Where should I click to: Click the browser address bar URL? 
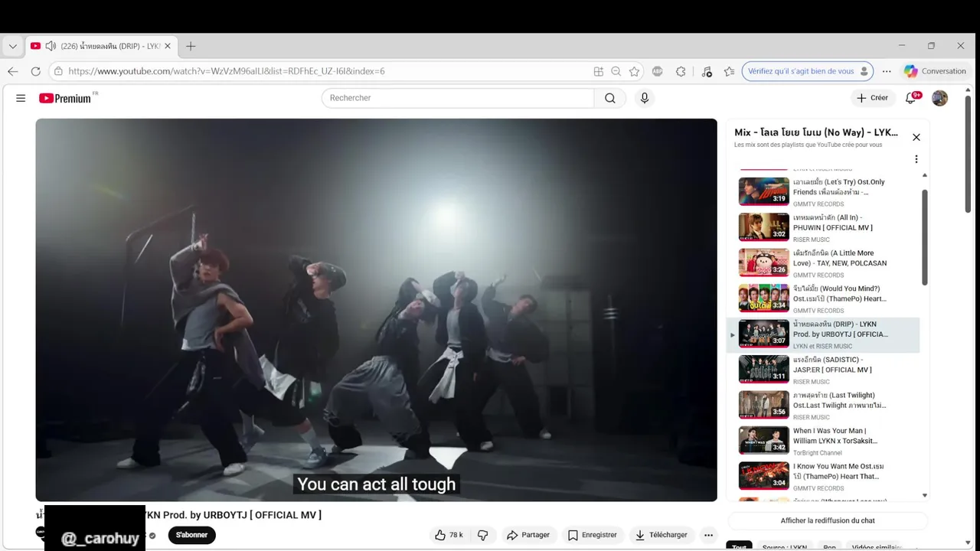[x=227, y=71]
